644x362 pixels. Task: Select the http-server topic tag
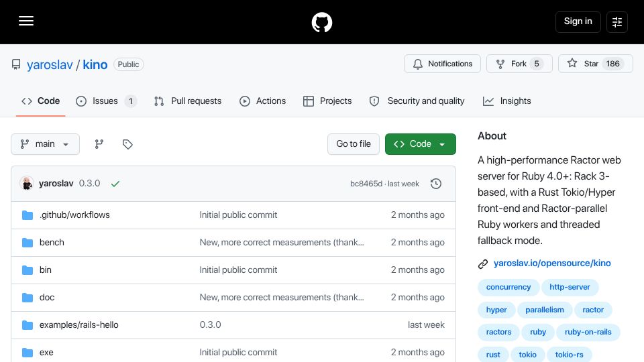pyautogui.click(x=570, y=288)
